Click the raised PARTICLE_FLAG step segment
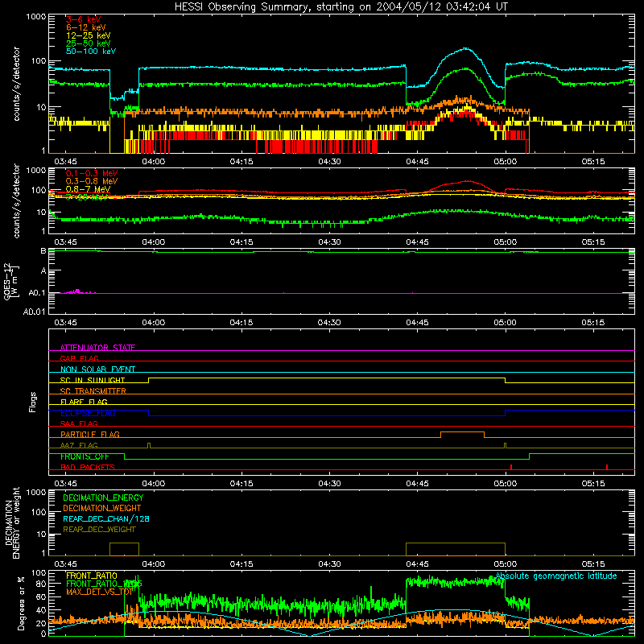 point(462,432)
